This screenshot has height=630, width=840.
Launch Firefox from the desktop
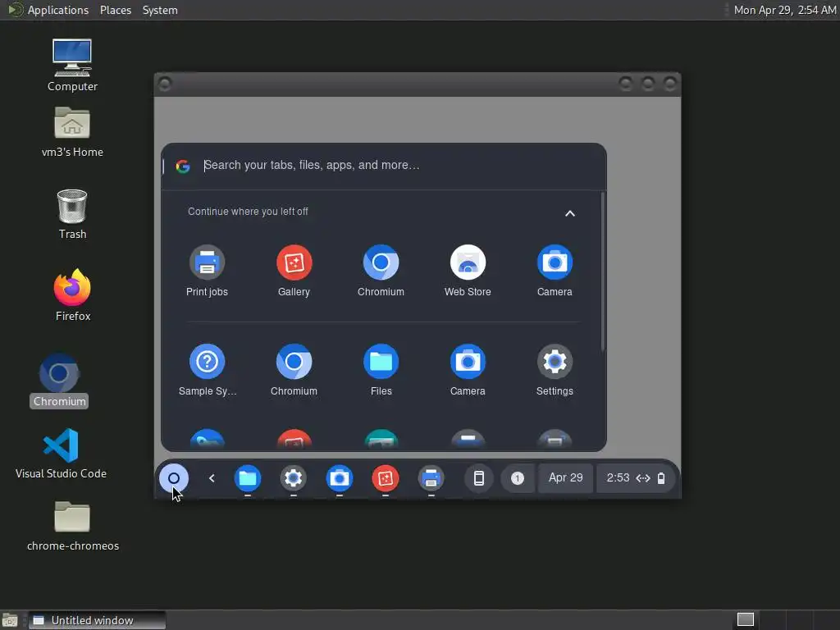point(72,295)
